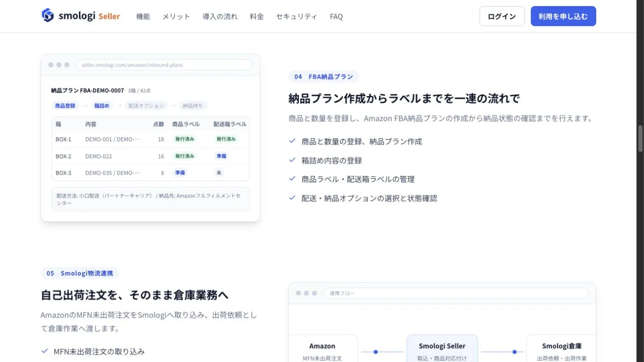Click the 納品プラン FBA-DEMO-0007 title
The height and width of the screenshot is (362, 644).
point(88,90)
